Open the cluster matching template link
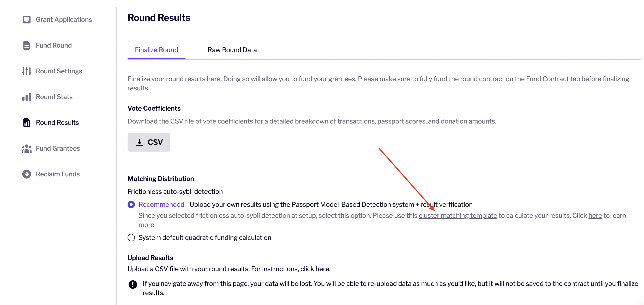The image size is (644, 305). [458, 216]
